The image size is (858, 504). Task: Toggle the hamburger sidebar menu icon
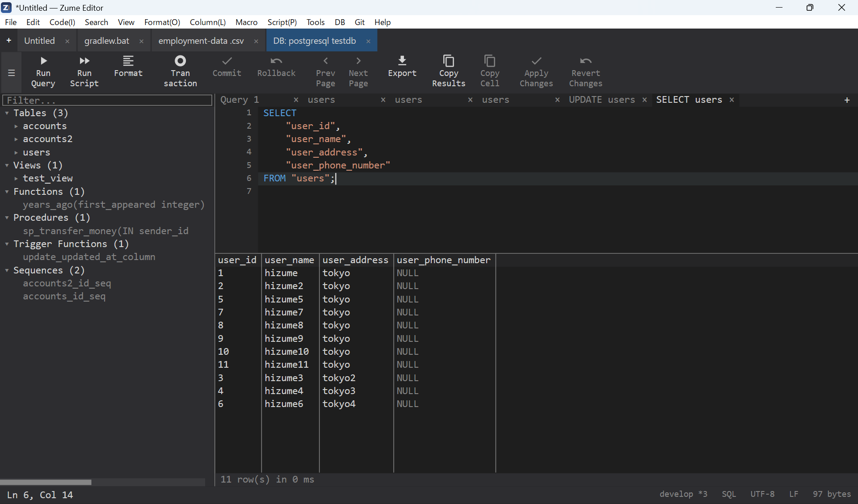point(12,73)
